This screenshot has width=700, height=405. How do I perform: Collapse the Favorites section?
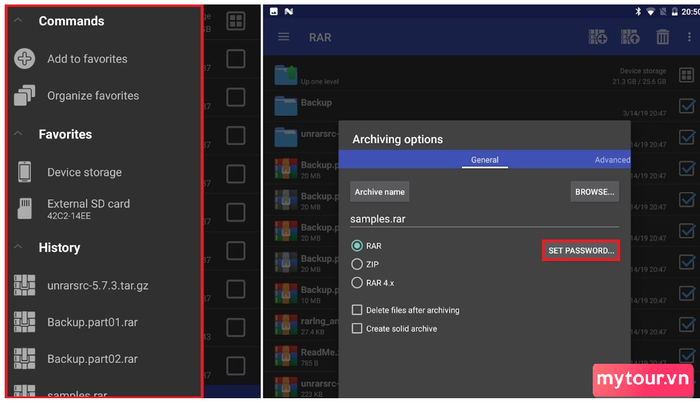[18, 134]
